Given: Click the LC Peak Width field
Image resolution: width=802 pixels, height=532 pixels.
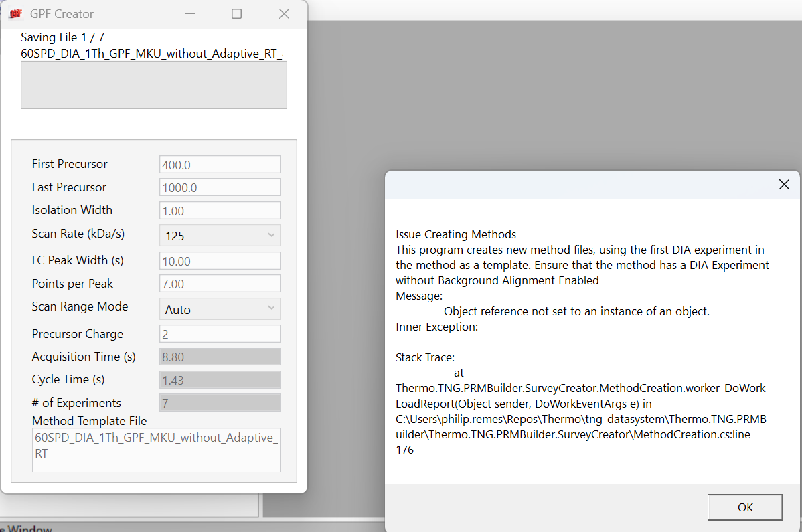Looking at the screenshot, I should coord(220,261).
